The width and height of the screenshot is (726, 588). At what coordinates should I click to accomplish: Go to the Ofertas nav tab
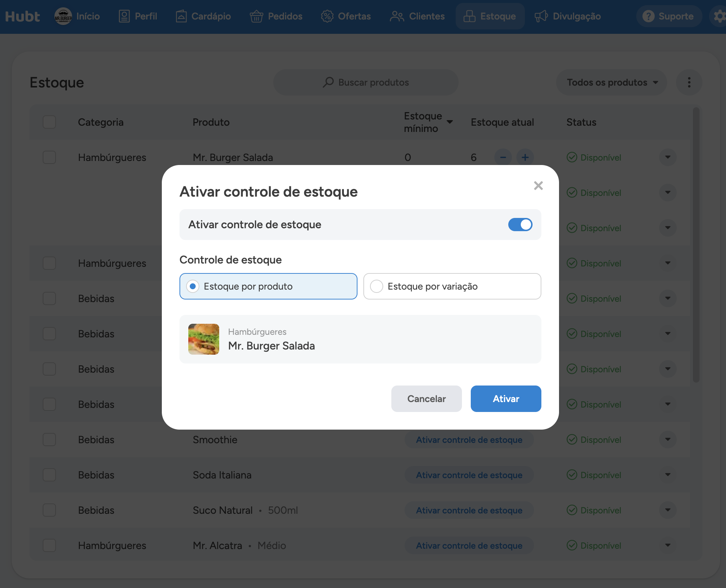[x=346, y=17]
